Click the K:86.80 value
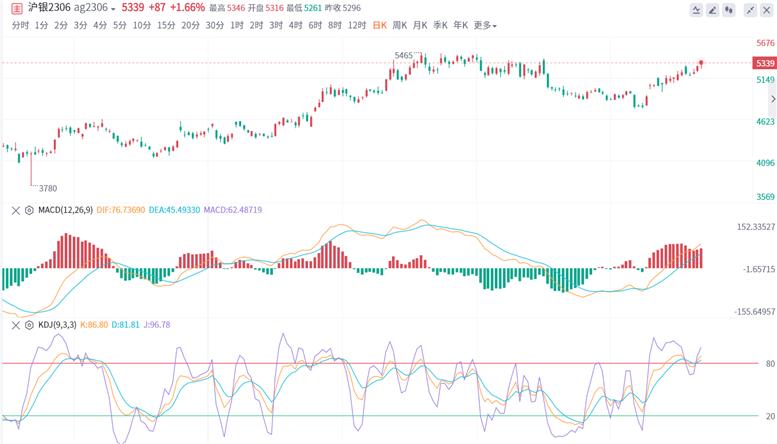This screenshot has width=777, height=444. tap(94, 325)
